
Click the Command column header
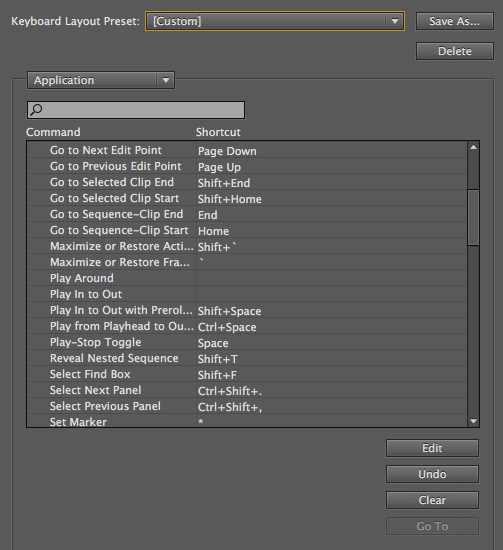(x=53, y=132)
